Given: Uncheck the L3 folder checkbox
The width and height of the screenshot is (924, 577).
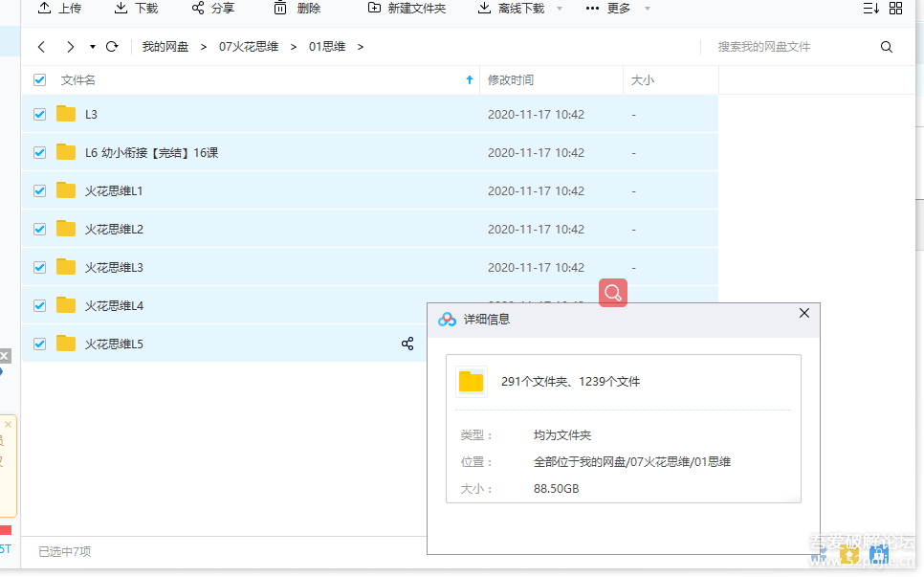Looking at the screenshot, I should pos(39,114).
